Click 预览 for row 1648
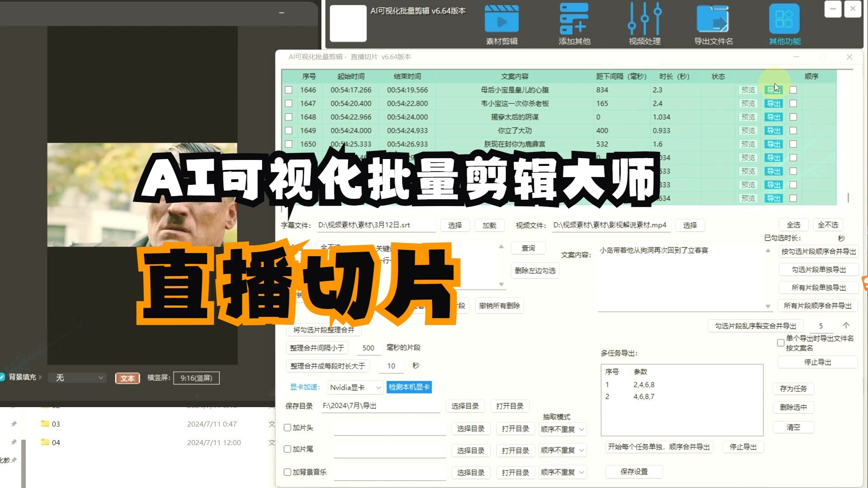This screenshot has width=868, height=488. (x=748, y=117)
